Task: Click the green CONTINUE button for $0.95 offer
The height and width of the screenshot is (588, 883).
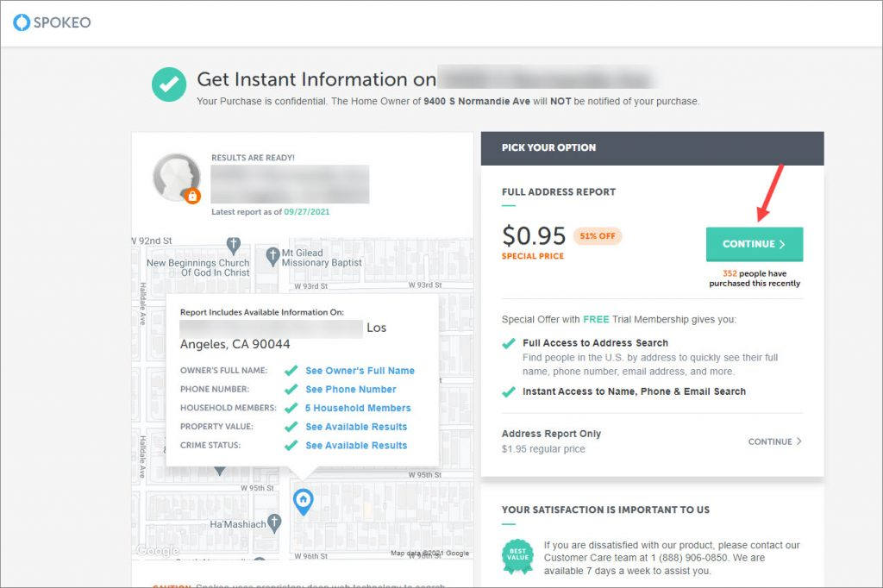Action: pyautogui.click(x=755, y=244)
